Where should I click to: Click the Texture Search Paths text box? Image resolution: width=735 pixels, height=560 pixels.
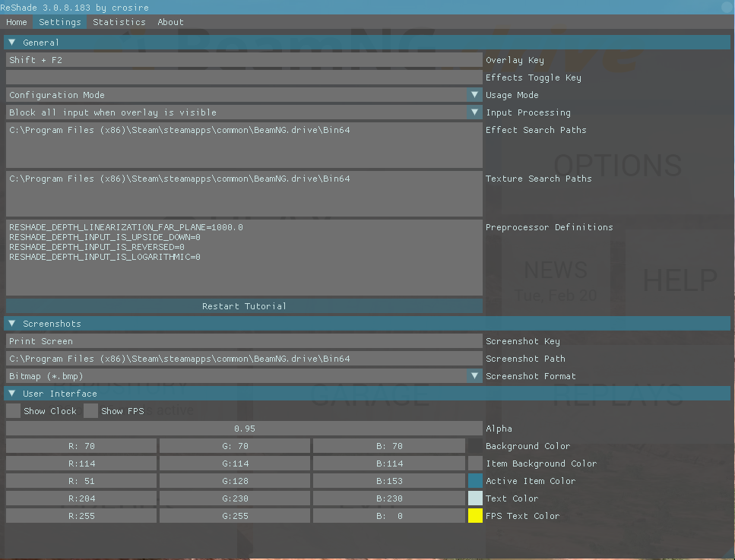point(244,194)
